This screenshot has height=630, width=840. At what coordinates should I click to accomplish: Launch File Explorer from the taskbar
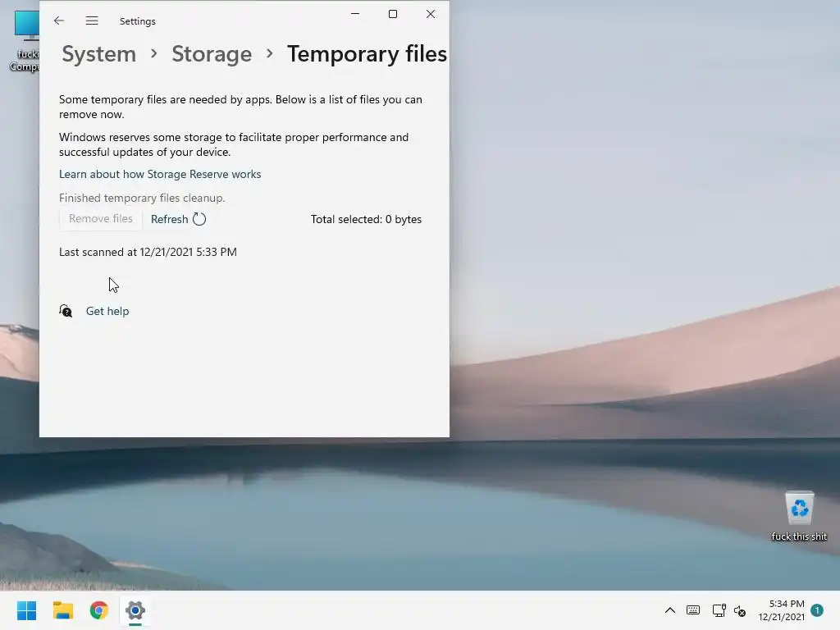point(63,610)
